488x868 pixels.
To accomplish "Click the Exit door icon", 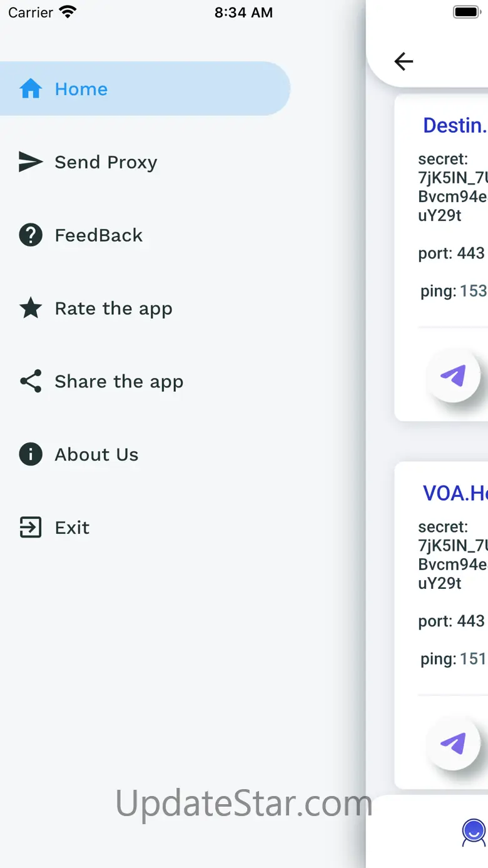I will [x=31, y=528].
